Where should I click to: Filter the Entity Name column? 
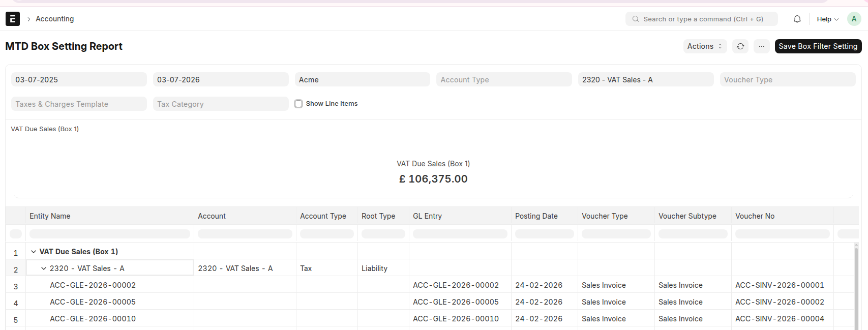point(110,234)
